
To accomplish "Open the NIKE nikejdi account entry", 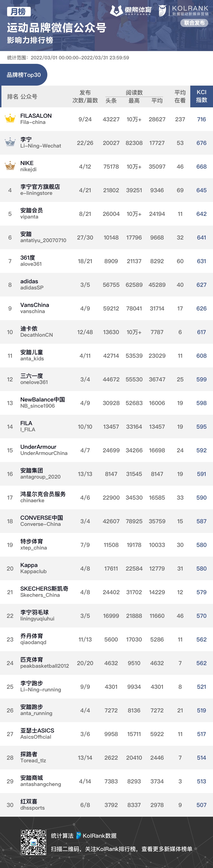I will [28, 166].
